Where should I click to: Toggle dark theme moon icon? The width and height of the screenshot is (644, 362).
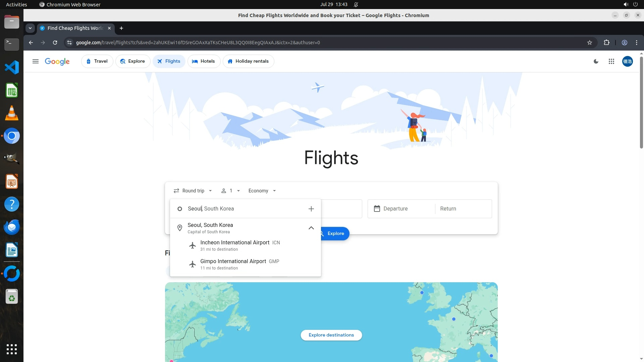(596, 61)
